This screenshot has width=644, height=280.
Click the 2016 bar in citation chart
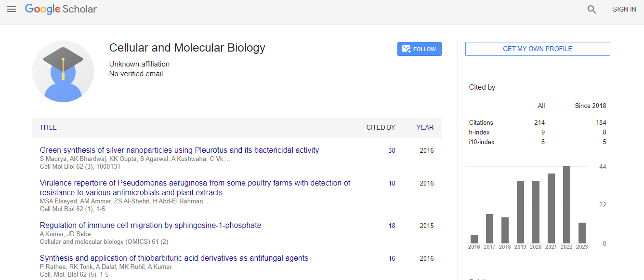coord(474,239)
